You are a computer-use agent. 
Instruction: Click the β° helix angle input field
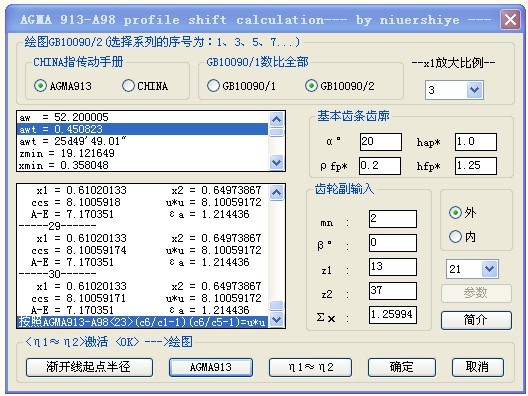pyautogui.click(x=393, y=243)
